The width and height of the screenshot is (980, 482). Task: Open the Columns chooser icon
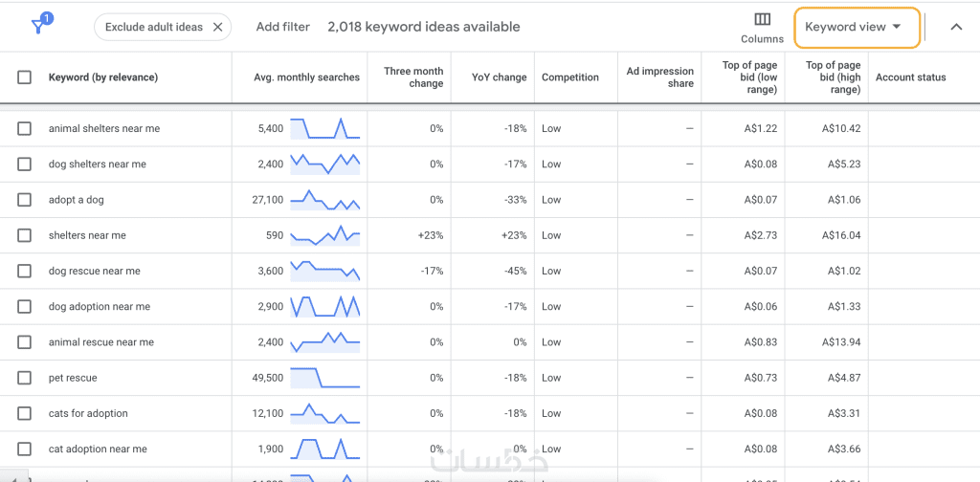[762, 19]
